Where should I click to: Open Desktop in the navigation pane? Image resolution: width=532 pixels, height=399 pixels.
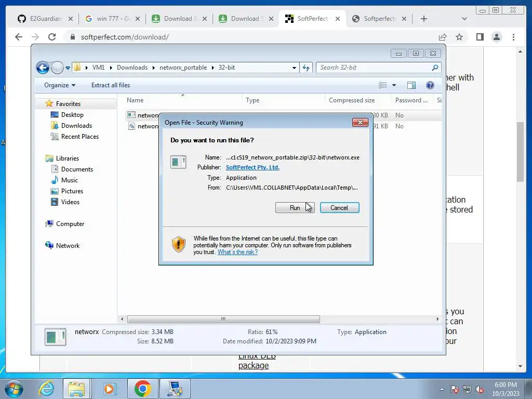[72, 115]
